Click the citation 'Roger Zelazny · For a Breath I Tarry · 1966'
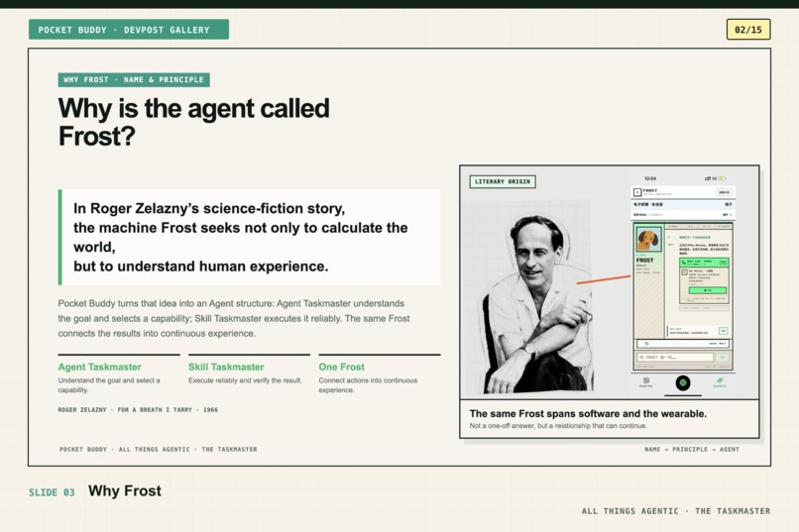Image resolution: width=799 pixels, height=532 pixels. pos(138,410)
